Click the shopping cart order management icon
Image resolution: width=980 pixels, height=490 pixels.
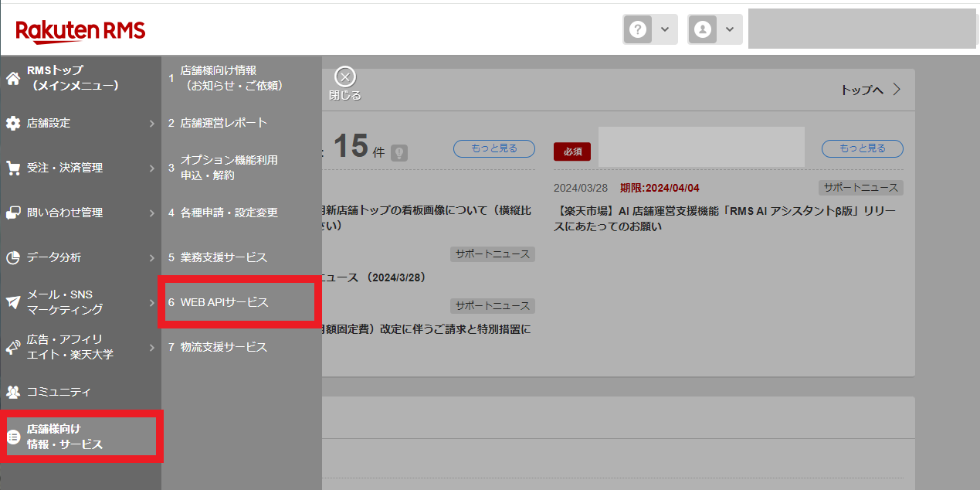click(x=13, y=168)
